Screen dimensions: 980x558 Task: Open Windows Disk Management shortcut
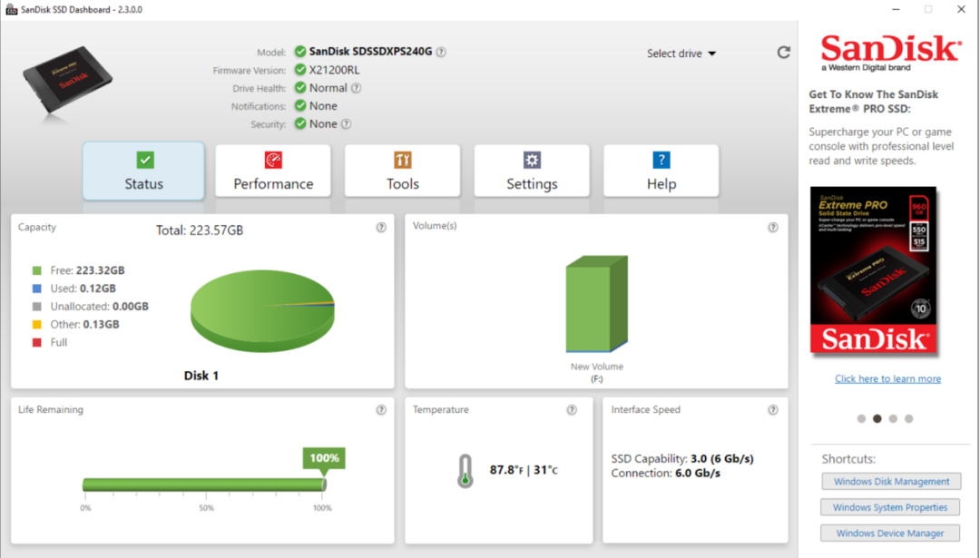891,481
